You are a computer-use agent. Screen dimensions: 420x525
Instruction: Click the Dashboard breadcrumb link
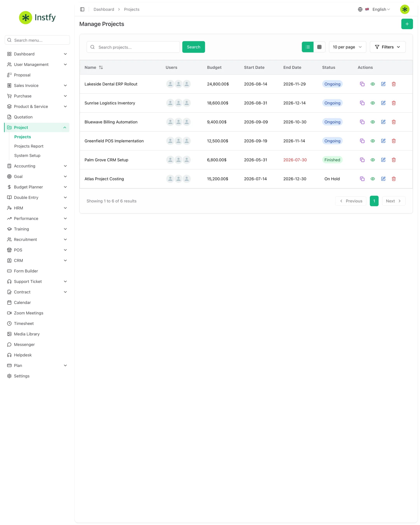[x=104, y=9]
